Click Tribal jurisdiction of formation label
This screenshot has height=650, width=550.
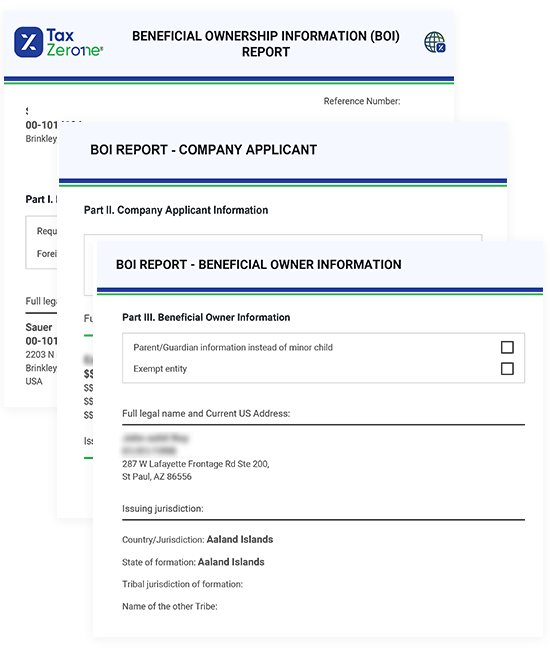[x=182, y=584]
